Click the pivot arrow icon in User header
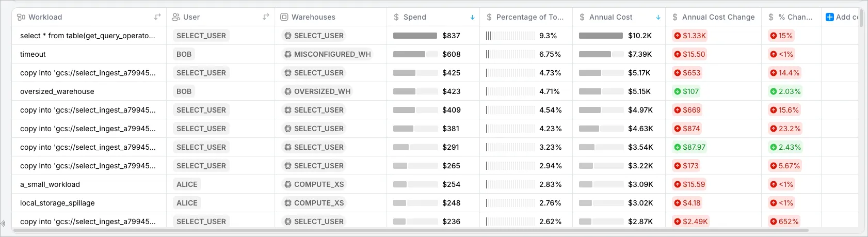The height and width of the screenshot is (237, 868). [x=266, y=17]
